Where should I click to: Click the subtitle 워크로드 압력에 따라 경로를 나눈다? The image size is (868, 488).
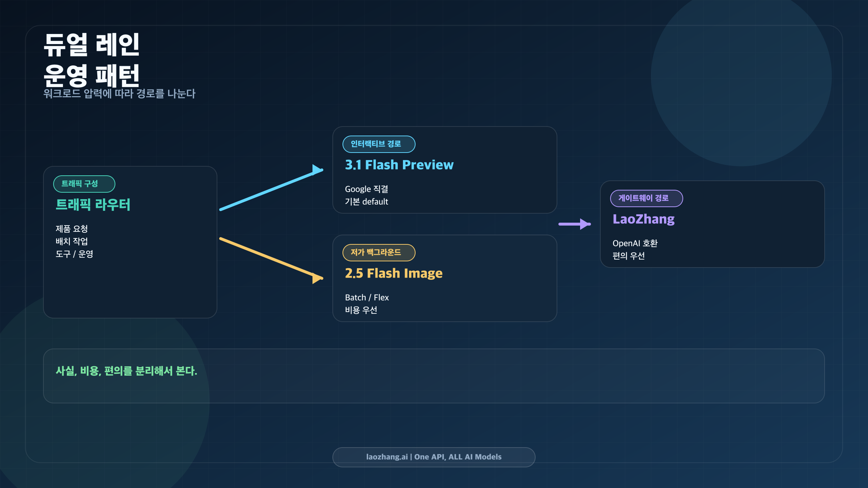point(119,94)
